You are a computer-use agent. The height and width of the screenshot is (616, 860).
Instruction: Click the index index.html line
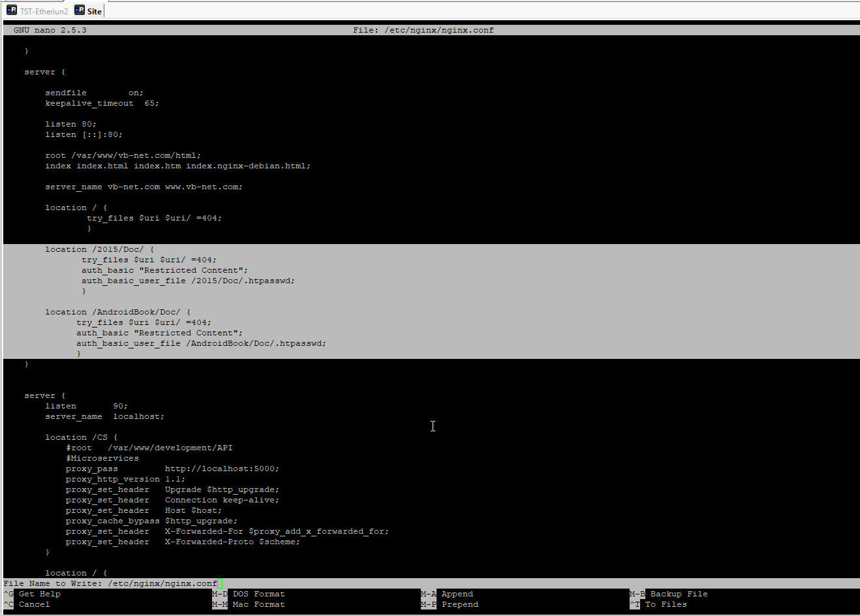[x=178, y=166]
